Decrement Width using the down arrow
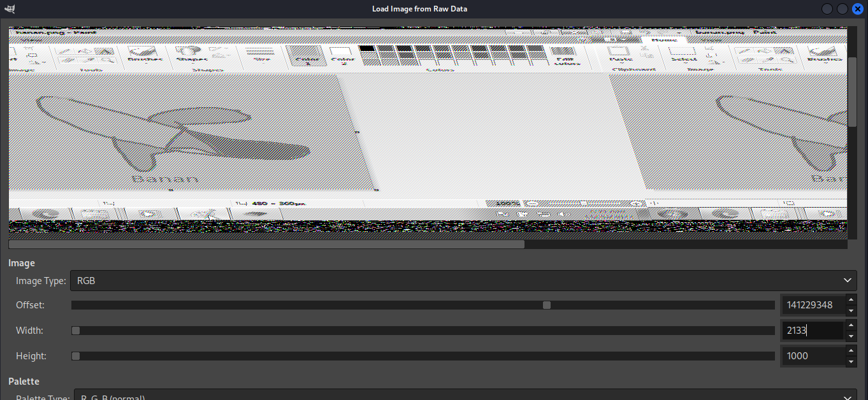 (851, 336)
